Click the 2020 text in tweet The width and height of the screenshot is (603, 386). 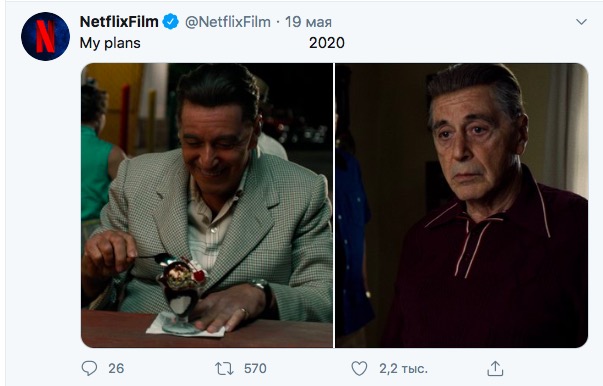(326, 43)
